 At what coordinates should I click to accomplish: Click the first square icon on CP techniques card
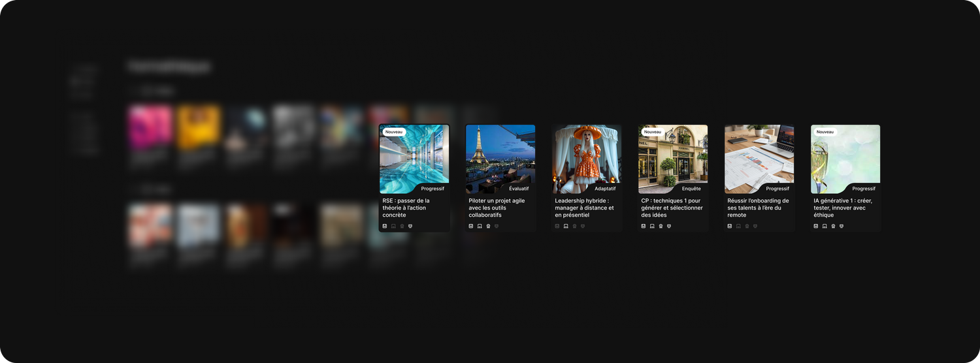[644, 226]
